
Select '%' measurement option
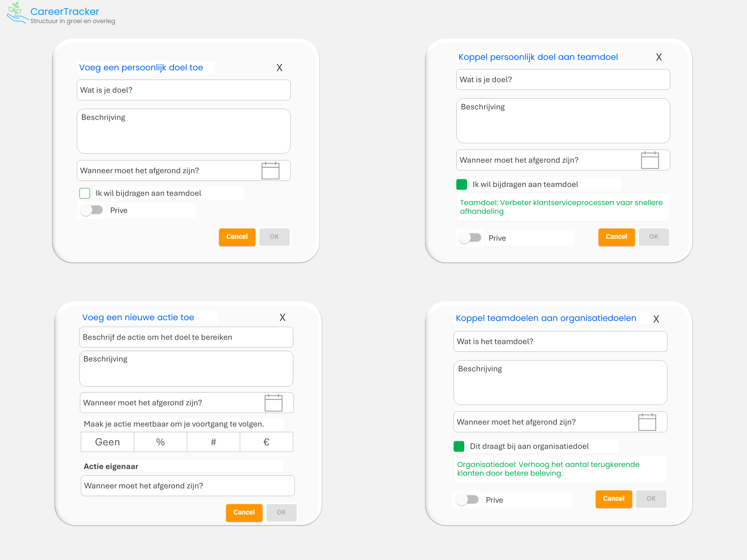160,442
